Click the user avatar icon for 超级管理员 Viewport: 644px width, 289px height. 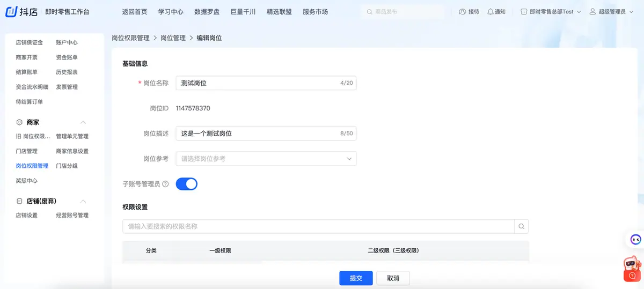592,12
